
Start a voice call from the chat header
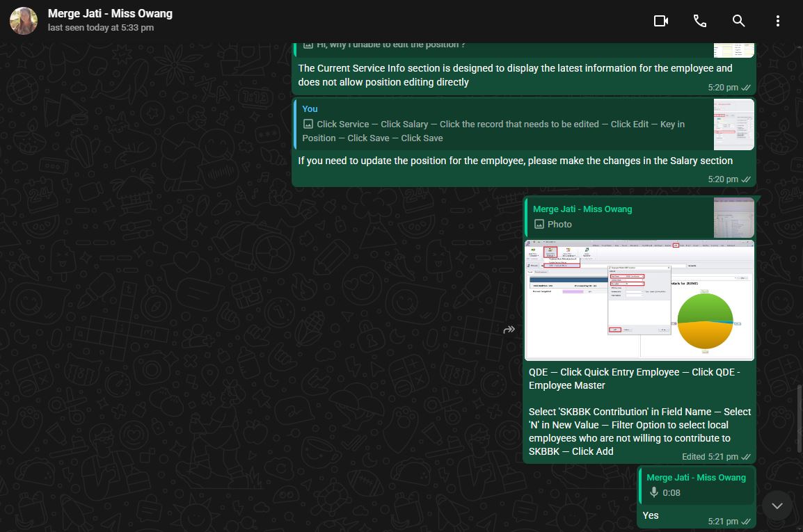[699, 21]
